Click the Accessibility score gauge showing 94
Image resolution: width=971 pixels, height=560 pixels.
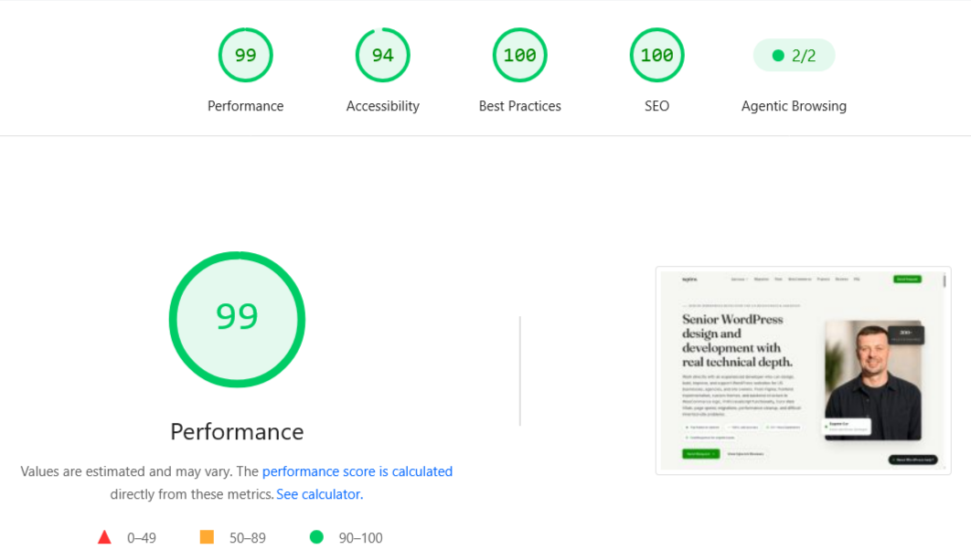click(383, 55)
